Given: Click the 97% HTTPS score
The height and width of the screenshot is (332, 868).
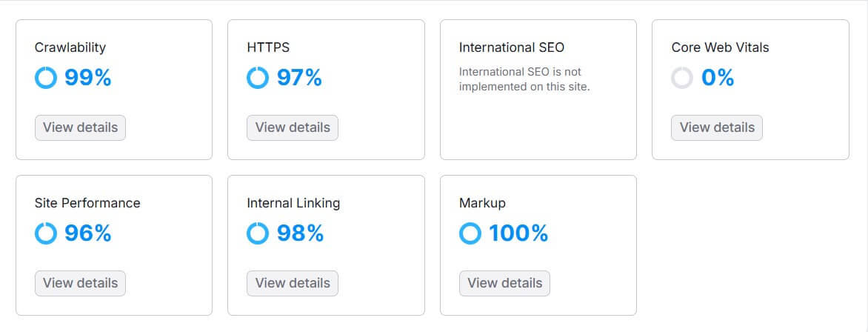Looking at the screenshot, I should pos(299,78).
